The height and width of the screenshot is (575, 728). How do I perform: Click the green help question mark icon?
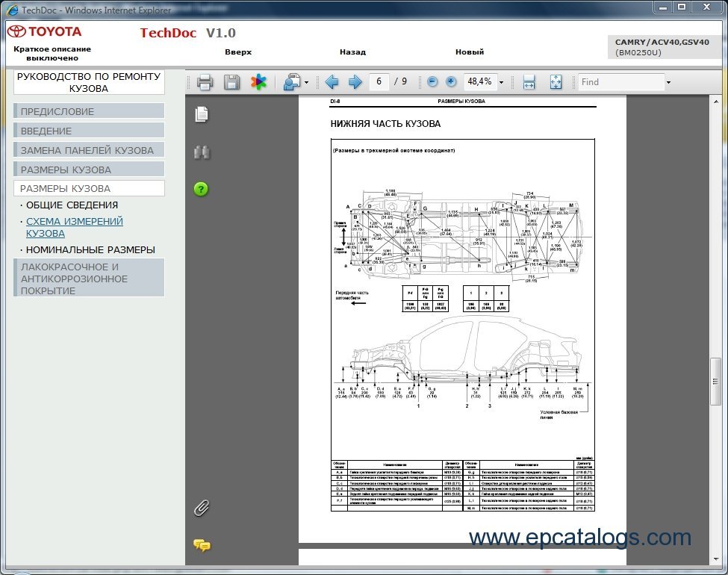(201, 189)
